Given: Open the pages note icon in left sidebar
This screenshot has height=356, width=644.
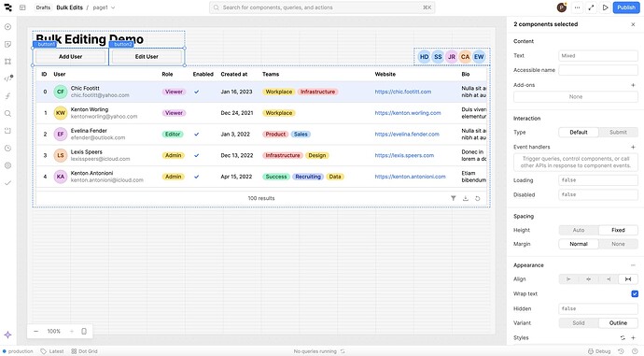Looking at the screenshot, I should [7, 44].
